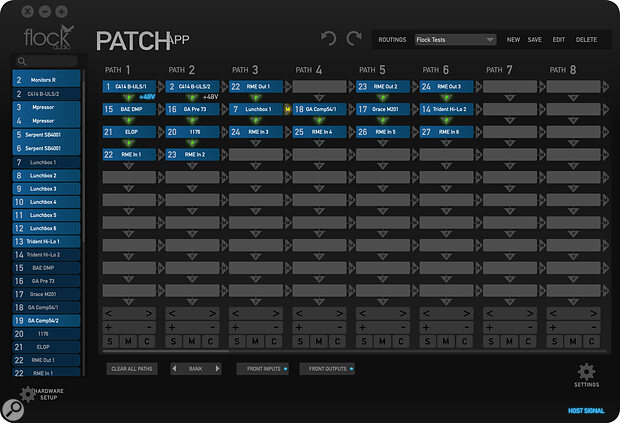Click DELETE in the routings bar

click(586, 40)
